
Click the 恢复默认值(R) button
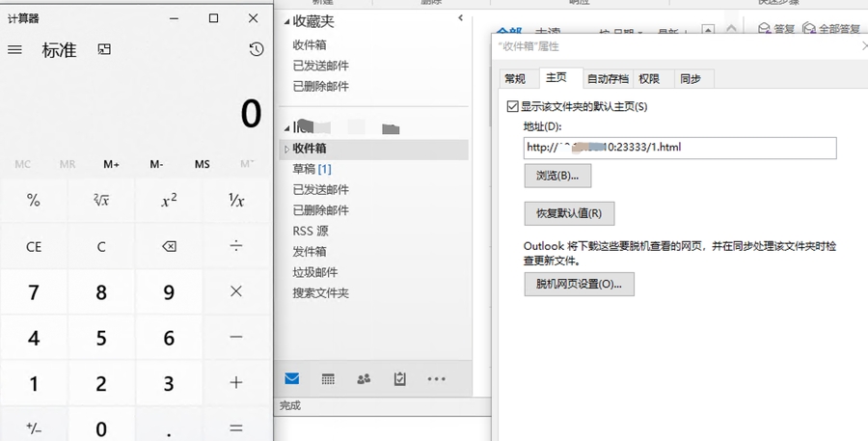click(569, 213)
